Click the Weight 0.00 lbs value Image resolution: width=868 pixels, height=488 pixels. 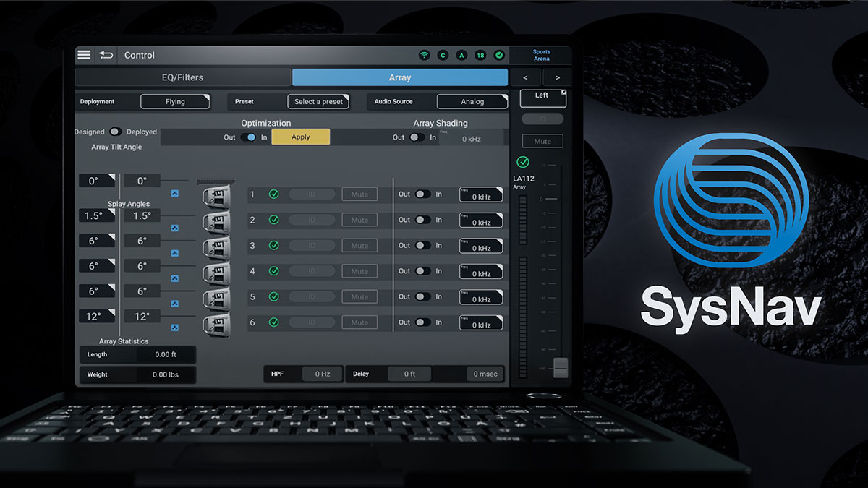166,374
